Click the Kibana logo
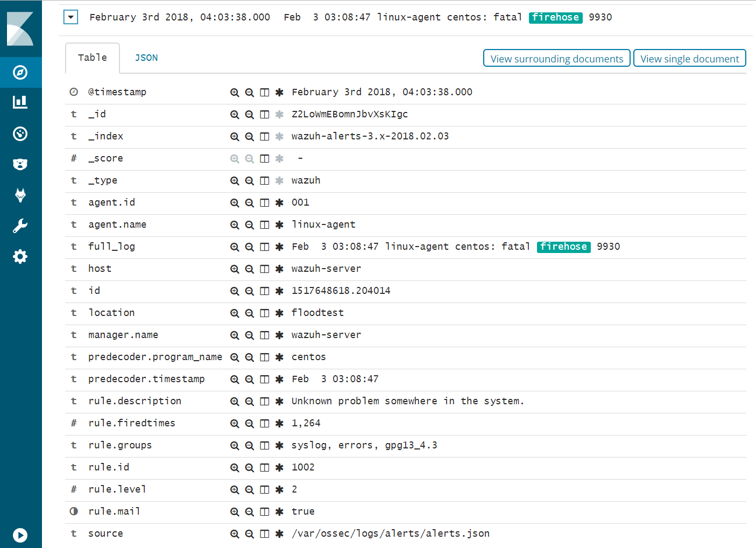This screenshot has width=756, height=548. coord(20,28)
